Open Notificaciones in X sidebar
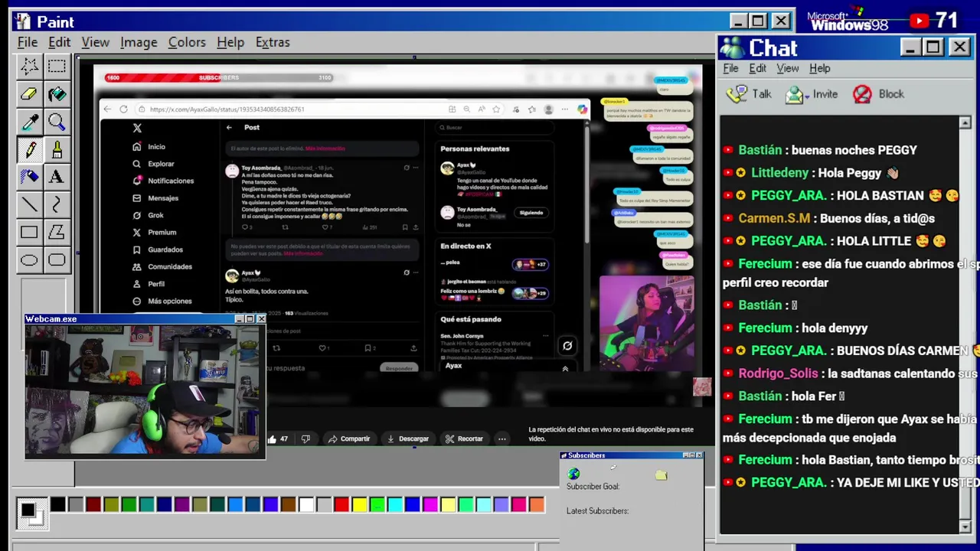This screenshot has height=551, width=980. 163,181
